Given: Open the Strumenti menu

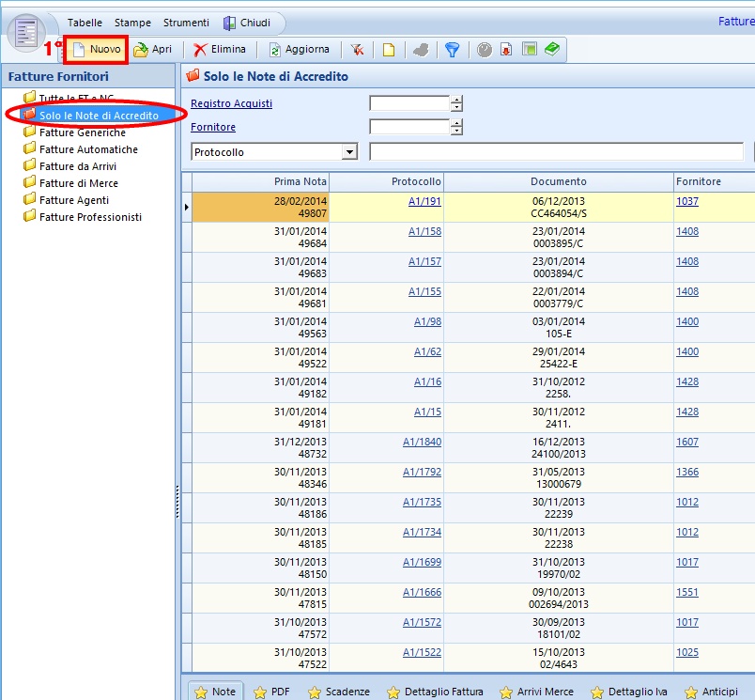Looking at the screenshot, I should [186, 23].
